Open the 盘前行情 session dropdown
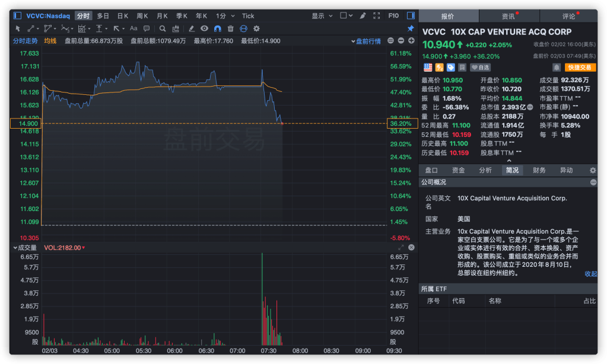This screenshot has width=607, height=364. [x=368, y=41]
